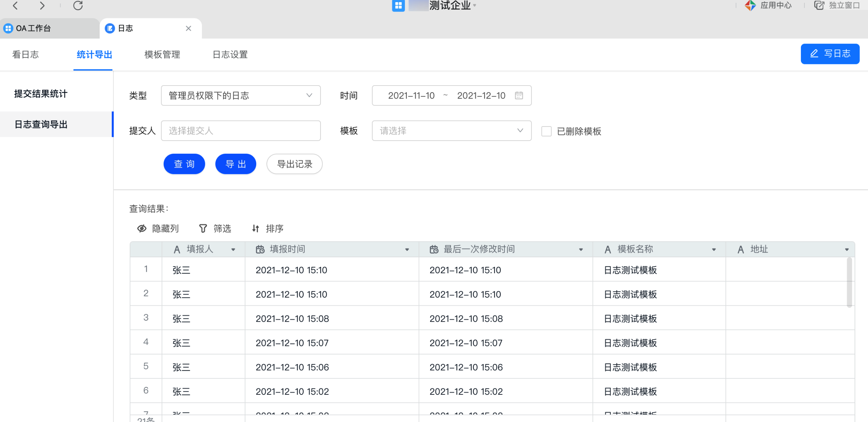
Task: Open the 独立窗口 pop-out icon
Action: coord(819,5)
